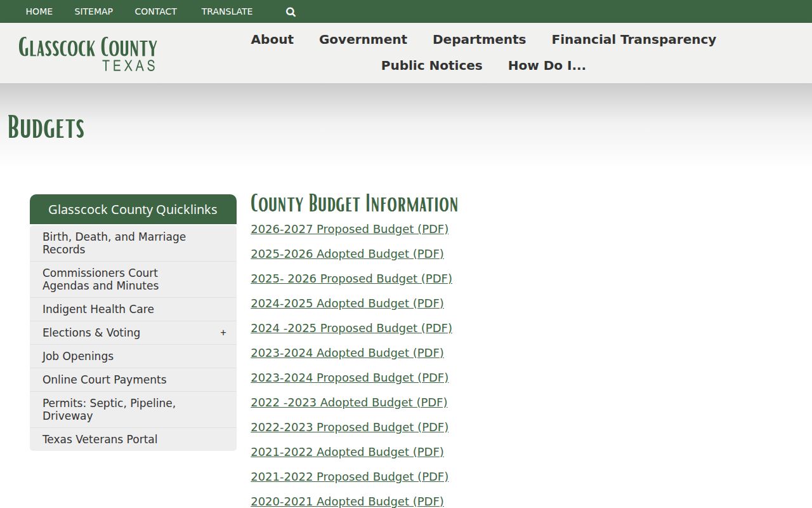Open 2021-2022 Adopted Budget PDF
The image size is (812, 508).
(347, 452)
